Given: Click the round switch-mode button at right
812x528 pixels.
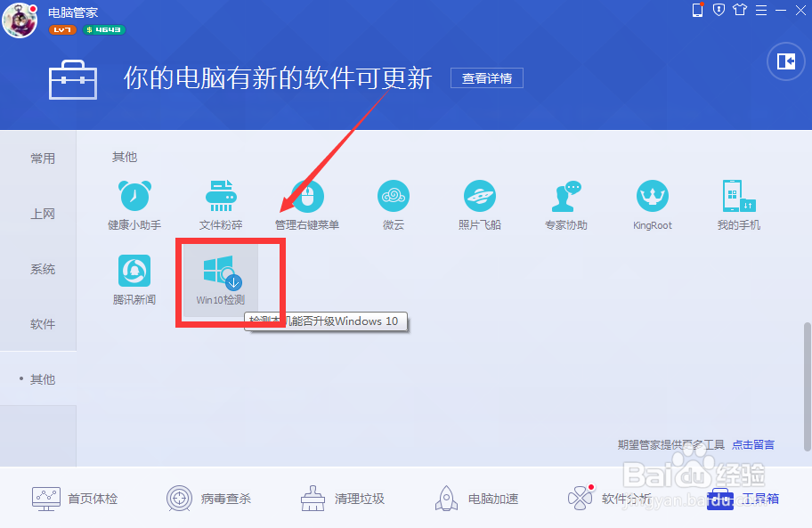Looking at the screenshot, I should pyautogui.click(x=786, y=61).
